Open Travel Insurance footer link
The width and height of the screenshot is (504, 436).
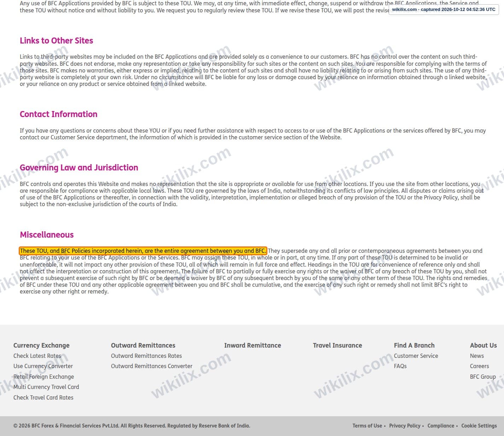(337, 345)
